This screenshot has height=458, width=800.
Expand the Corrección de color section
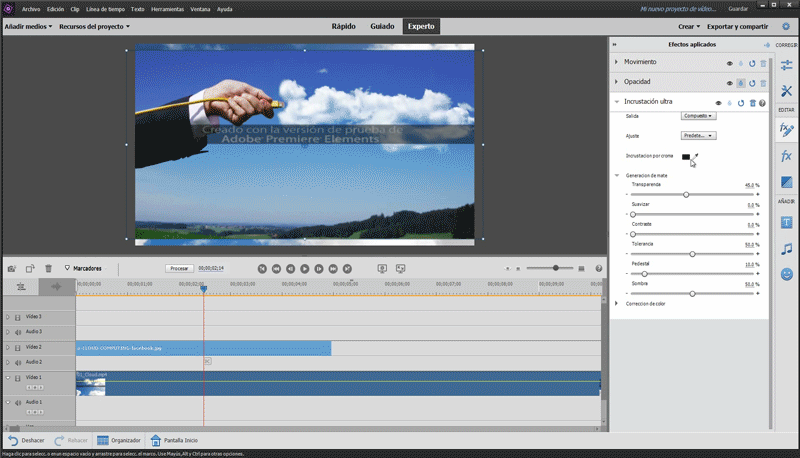(617, 303)
